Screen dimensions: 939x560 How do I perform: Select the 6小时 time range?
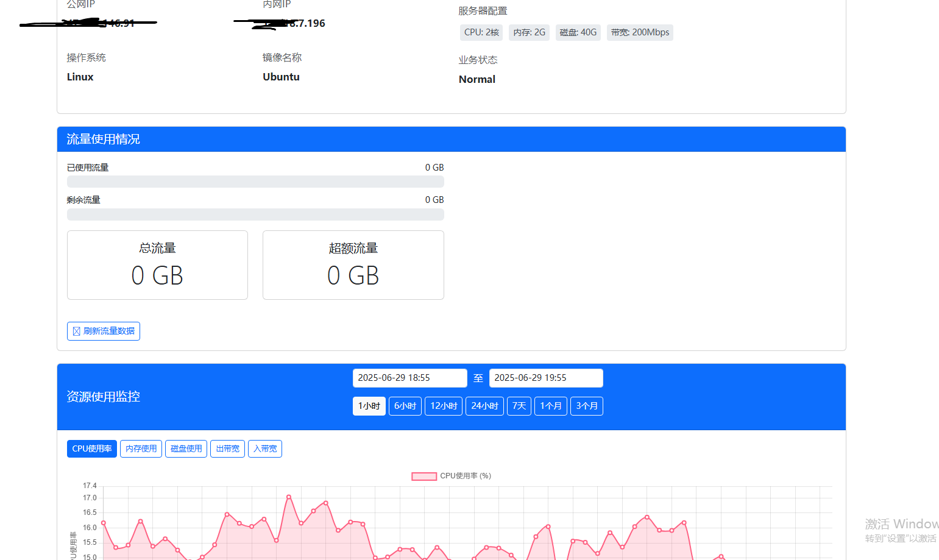[405, 406]
